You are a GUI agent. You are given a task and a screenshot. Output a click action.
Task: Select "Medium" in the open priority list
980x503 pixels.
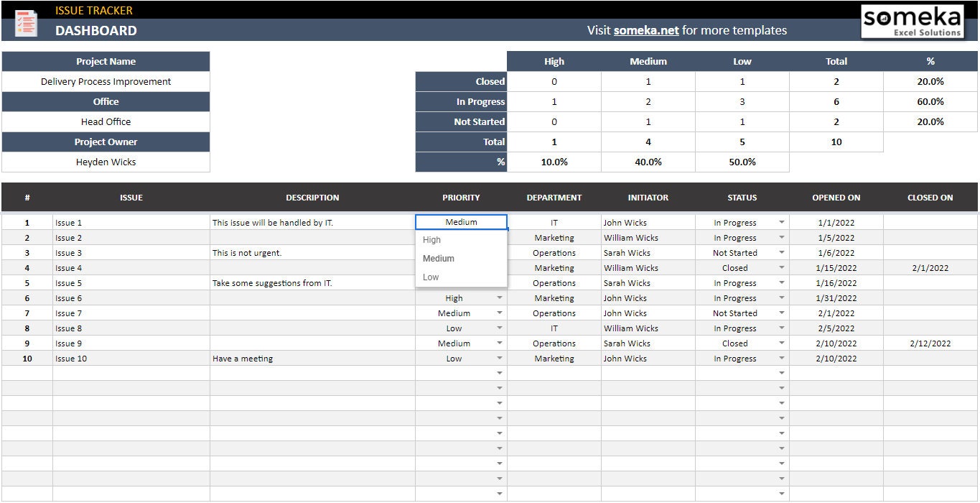pos(438,258)
